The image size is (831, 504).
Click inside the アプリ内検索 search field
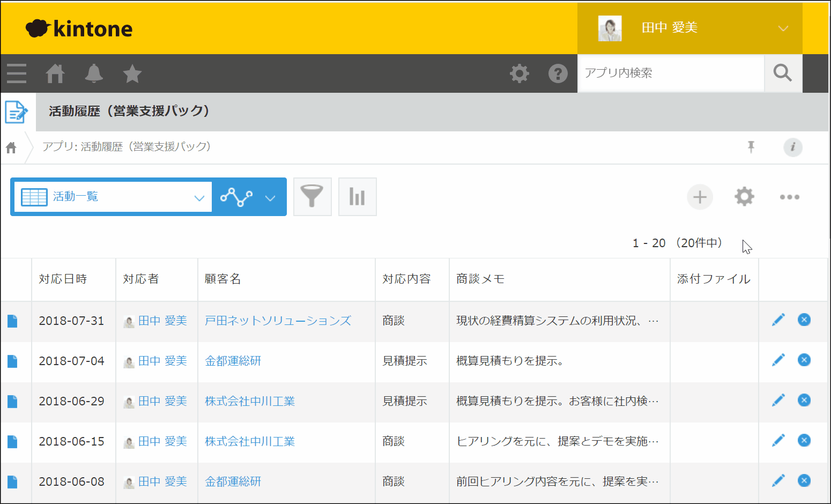pyautogui.click(x=670, y=73)
